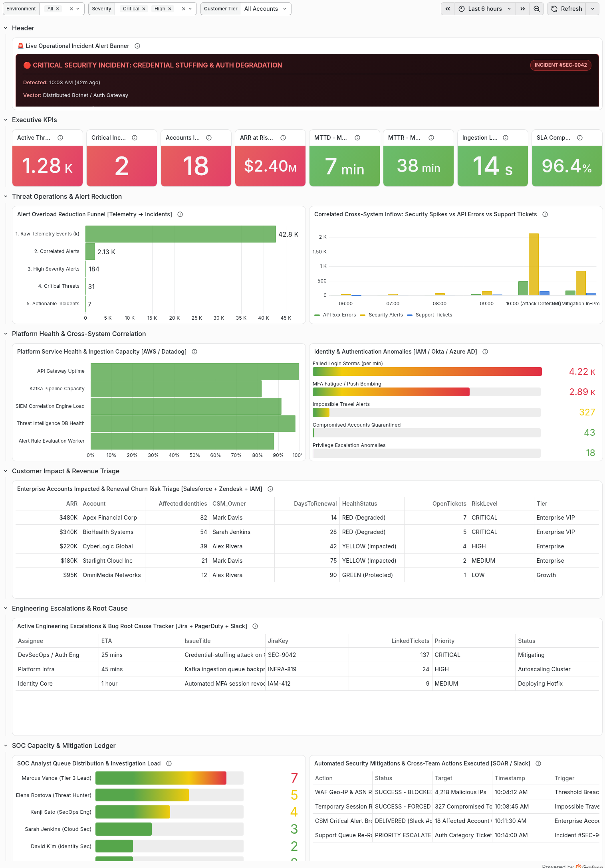This screenshot has height=868, width=605.
Task: Click info icon on MTTD stat panel
Action: [357, 138]
